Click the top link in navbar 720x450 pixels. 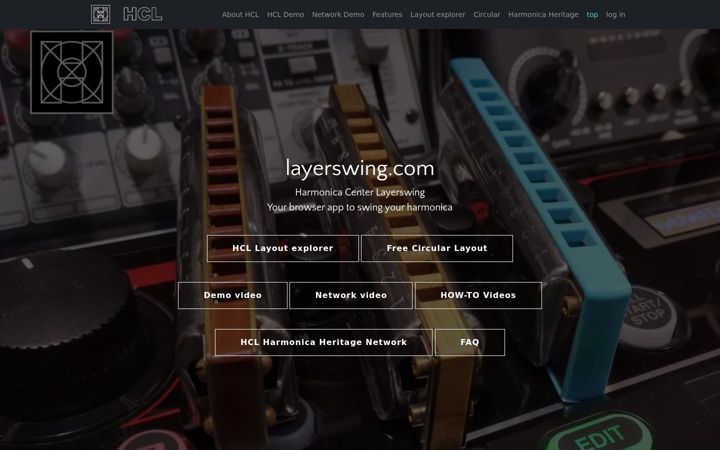[592, 15]
